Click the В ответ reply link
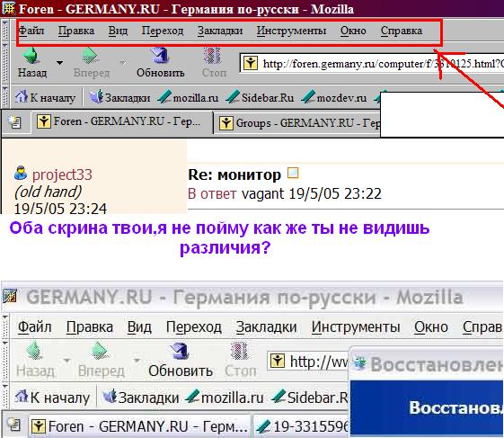 (212, 194)
